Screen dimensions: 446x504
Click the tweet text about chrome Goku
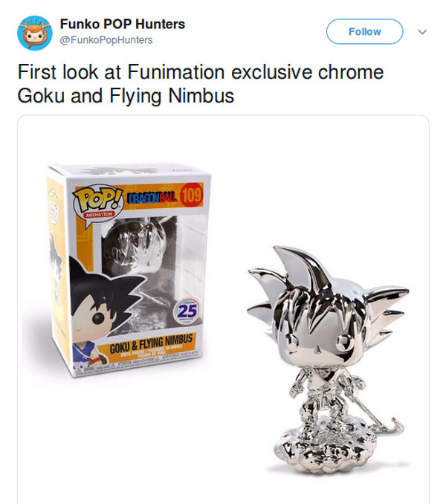point(200,85)
